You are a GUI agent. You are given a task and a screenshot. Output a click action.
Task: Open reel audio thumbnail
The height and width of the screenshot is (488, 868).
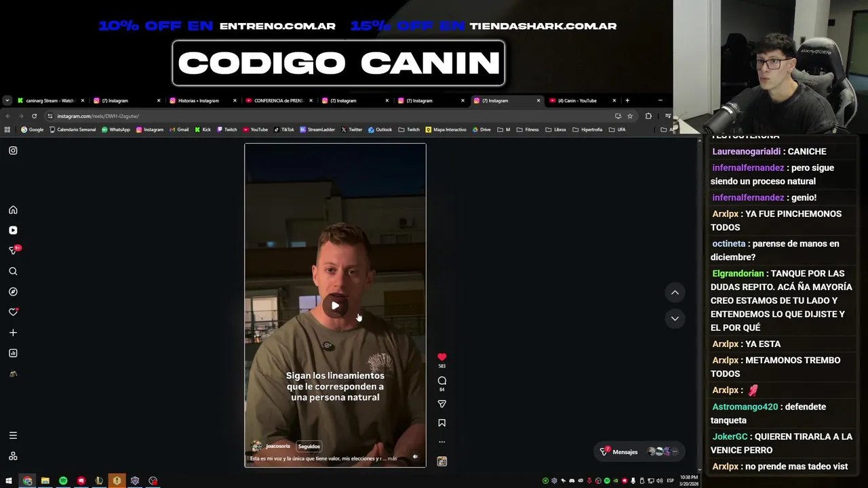(x=441, y=462)
